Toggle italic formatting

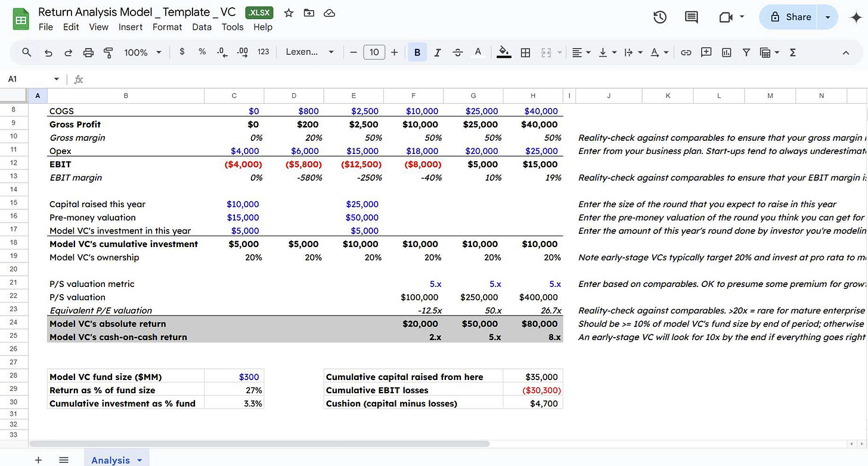437,52
